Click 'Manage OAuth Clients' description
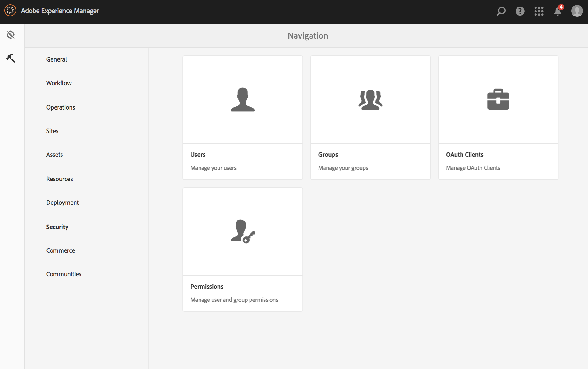The height and width of the screenshot is (369, 588). (x=473, y=168)
